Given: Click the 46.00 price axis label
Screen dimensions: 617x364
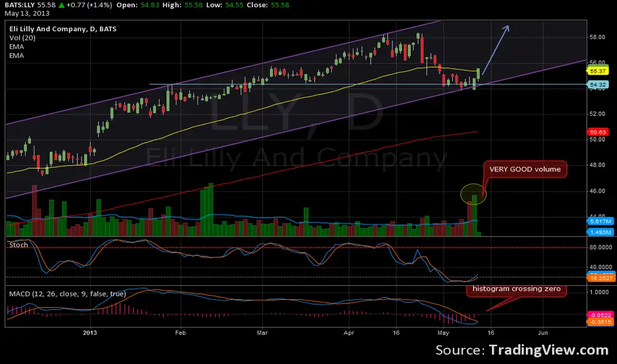Looking at the screenshot, I should 597,191.
